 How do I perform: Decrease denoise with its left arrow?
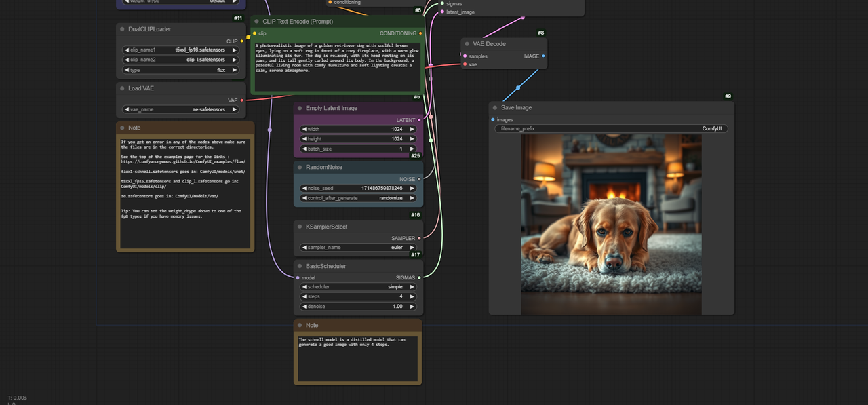tap(304, 307)
